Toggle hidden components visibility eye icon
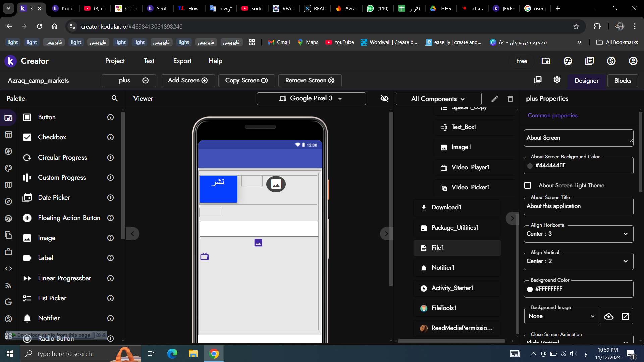Image resolution: width=644 pixels, height=362 pixels. tap(384, 98)
